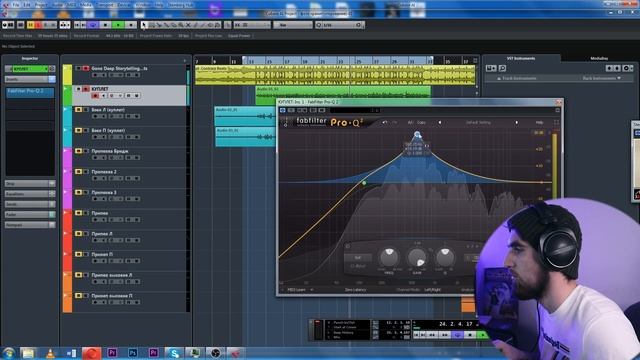Image resolution: width=640 pixels, height=360 pixels.
Task: Expand Inserts section in Inspector
Action: (29, 79)
